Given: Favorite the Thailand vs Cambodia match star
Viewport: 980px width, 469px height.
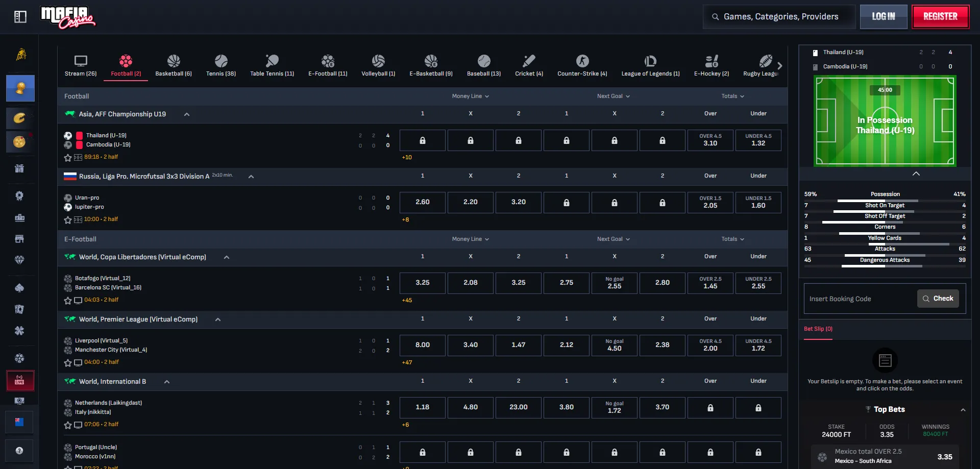Looking at the screenshot, I should [x=68, y=158].
